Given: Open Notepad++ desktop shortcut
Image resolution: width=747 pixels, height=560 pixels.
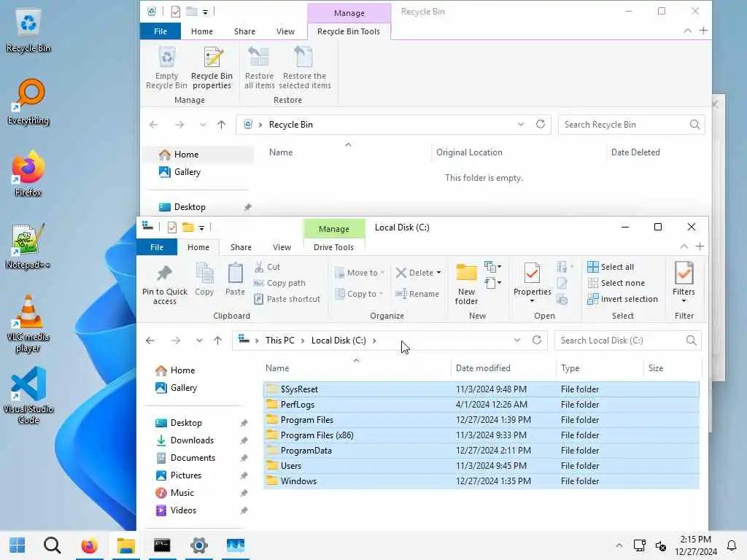Looking at the screenshot, I should [28, 246].
